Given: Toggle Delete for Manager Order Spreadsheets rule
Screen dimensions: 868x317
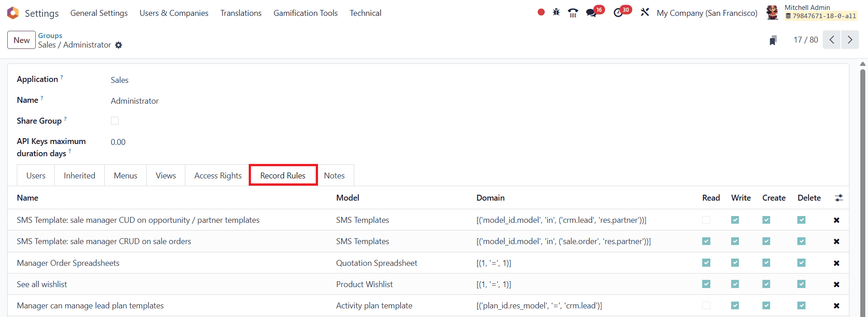Looking at the screenshot, I should (801, 263).
